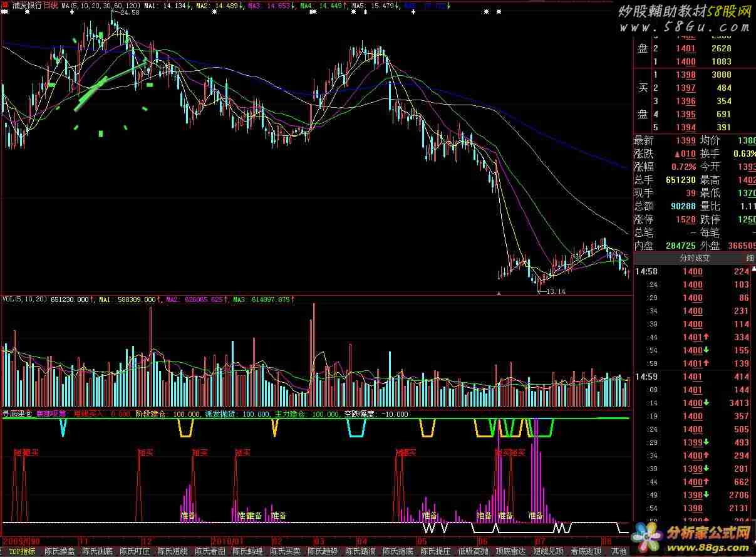Open the 顶底雷达 tab

point(510,551)
